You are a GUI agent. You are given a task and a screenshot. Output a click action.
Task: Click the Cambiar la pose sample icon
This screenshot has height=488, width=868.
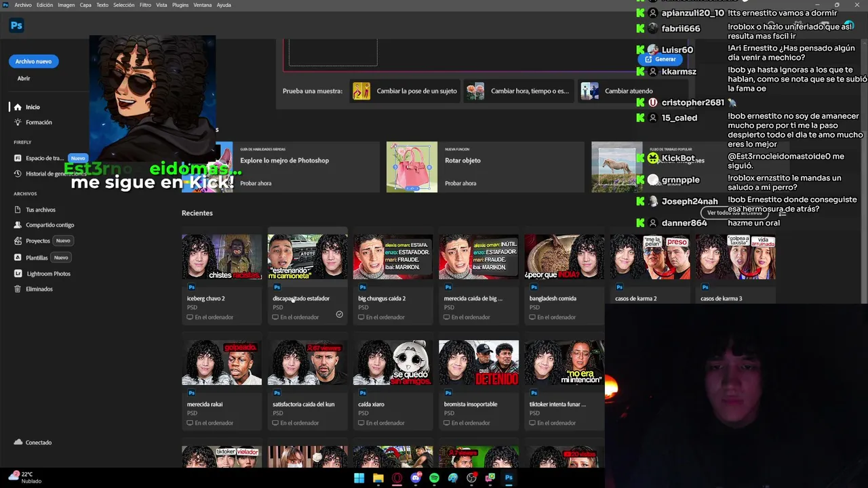tap(361, 91)
